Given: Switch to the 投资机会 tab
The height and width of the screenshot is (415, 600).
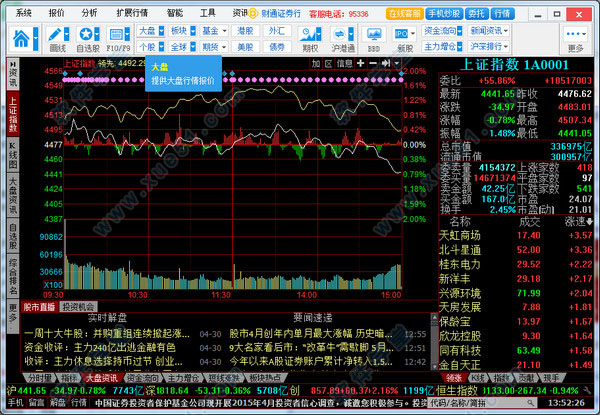Looking at the screenshot, I should (x=78, y=307).
